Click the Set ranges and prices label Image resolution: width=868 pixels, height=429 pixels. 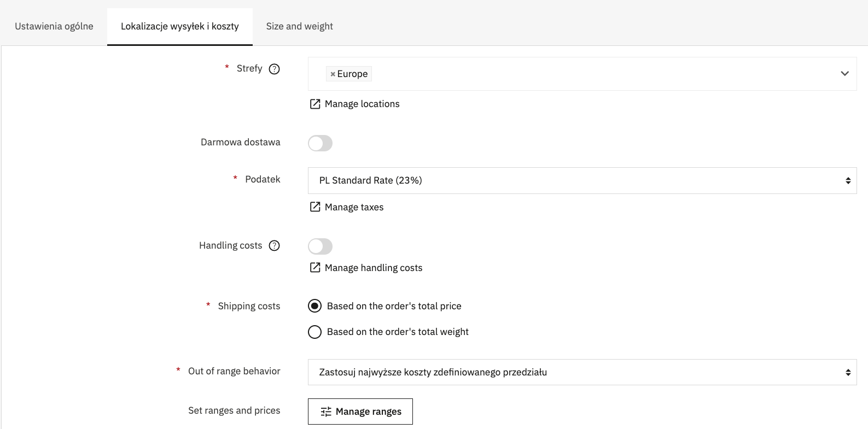tap(234, 410)
